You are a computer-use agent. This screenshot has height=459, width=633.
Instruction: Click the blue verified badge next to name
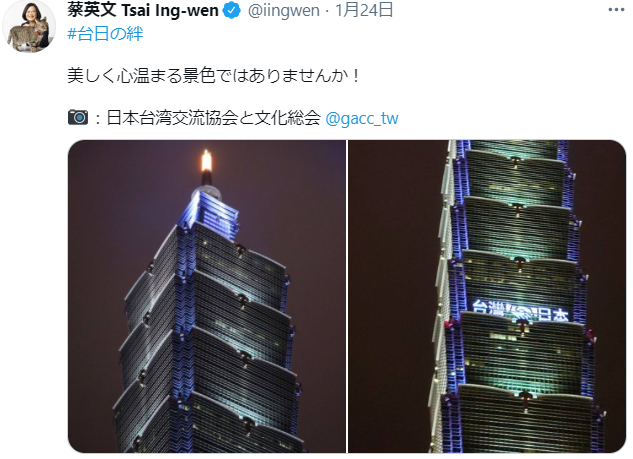coord(232,10)
